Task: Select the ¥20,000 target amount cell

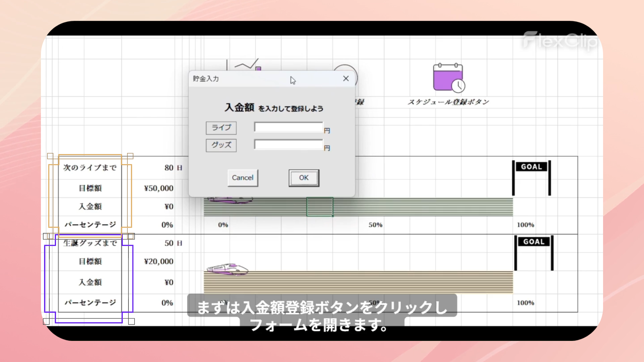Action: click(158, 261)
